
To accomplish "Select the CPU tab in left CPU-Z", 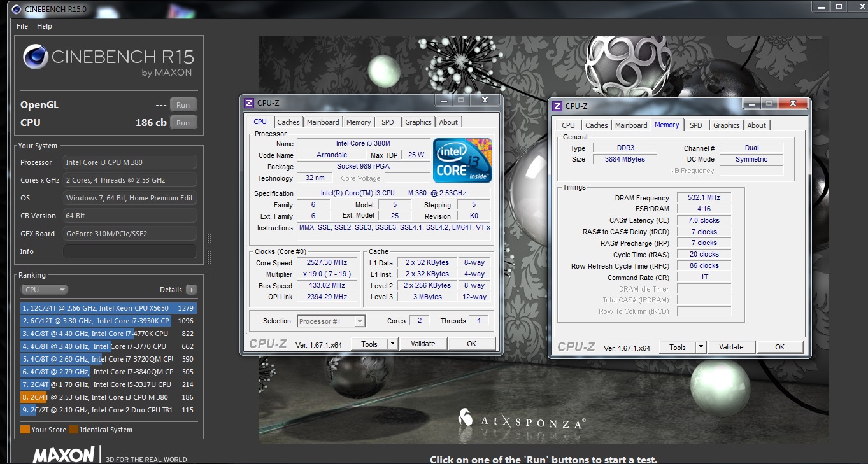I will pos(260,122).
